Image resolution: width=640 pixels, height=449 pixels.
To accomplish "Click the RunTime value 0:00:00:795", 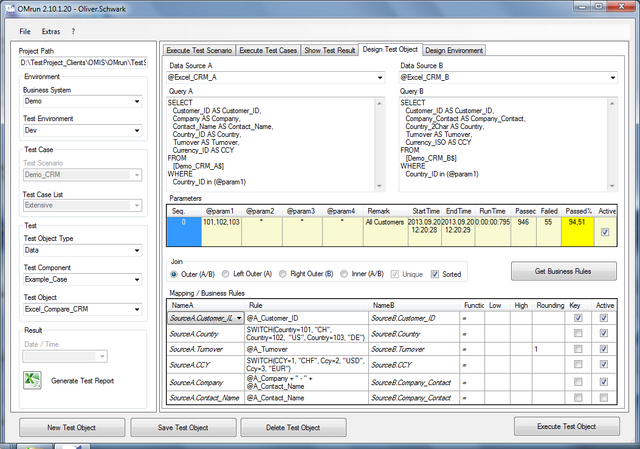I will pyautogui.click(x=493, y=222).
